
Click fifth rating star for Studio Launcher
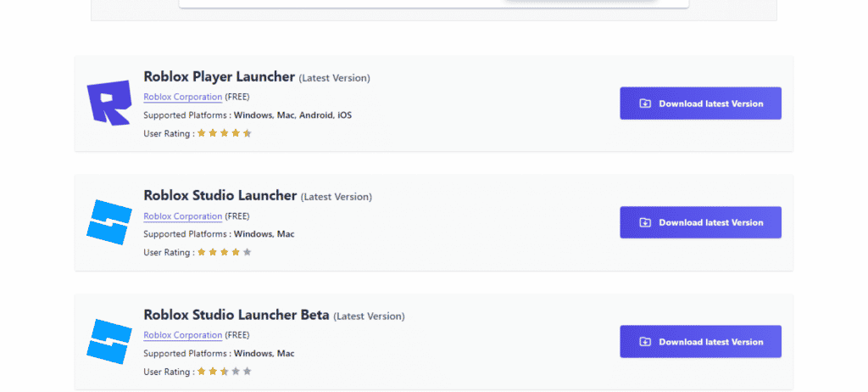click(248, 252)
